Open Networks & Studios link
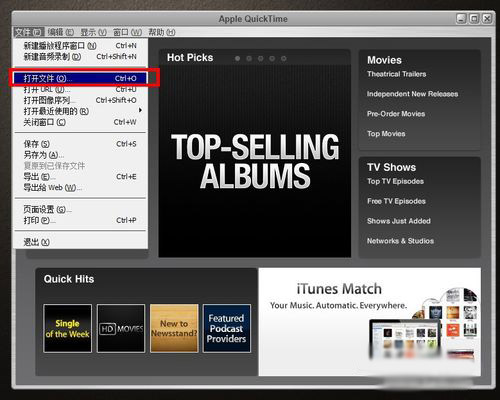 pyautogui.click(x=400, y=241)
